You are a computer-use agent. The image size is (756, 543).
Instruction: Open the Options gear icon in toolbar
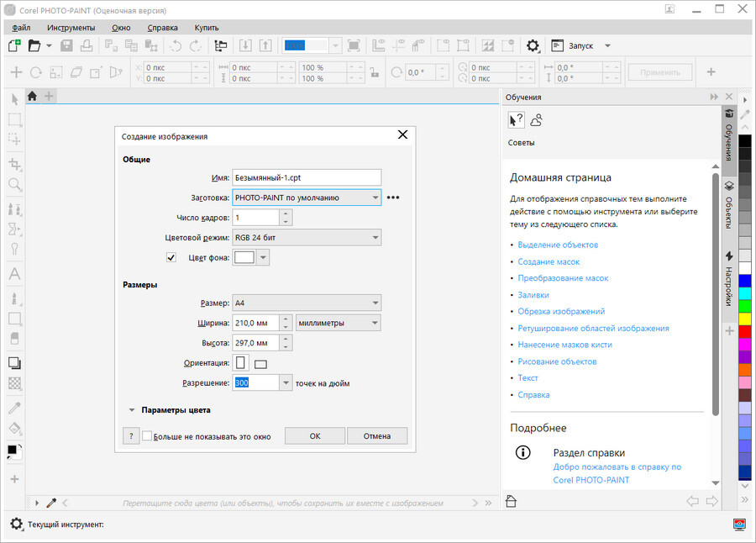(533, 46)
